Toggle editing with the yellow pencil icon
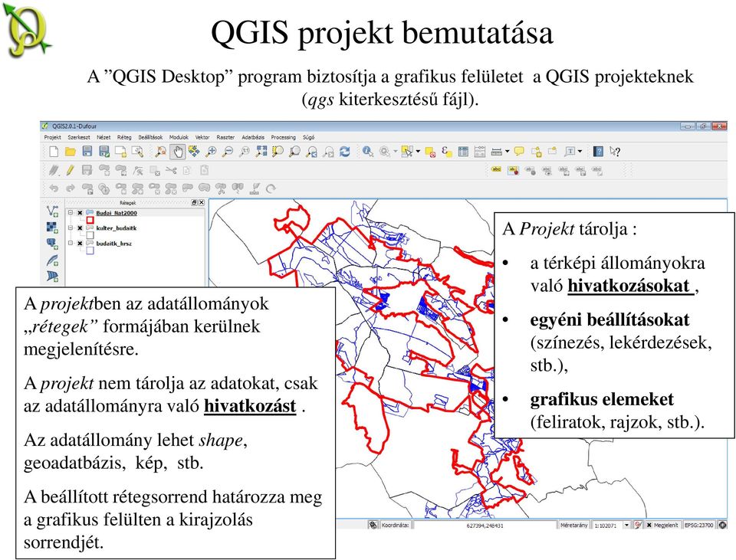The image size is (736, 560). pos(71,170)
